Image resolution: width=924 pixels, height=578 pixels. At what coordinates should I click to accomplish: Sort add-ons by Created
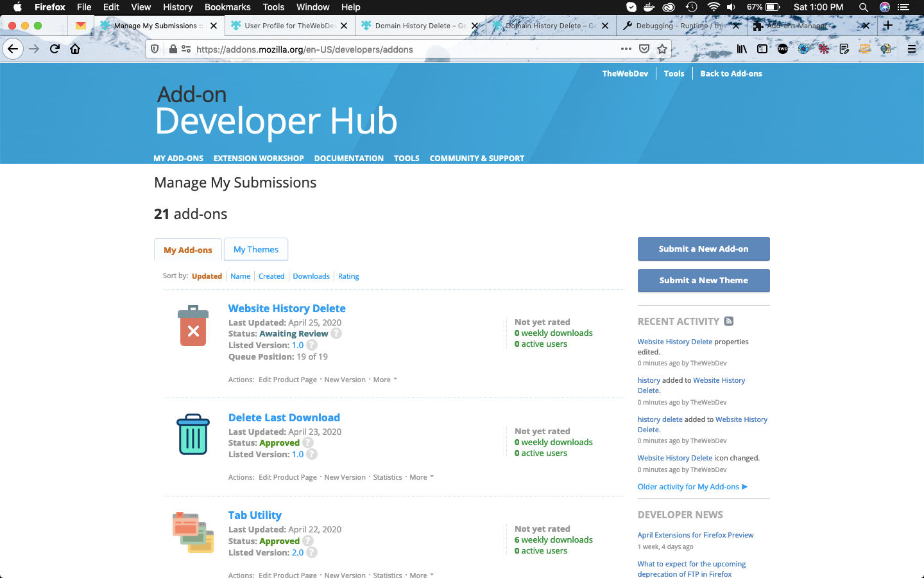[x=271, y=276]
